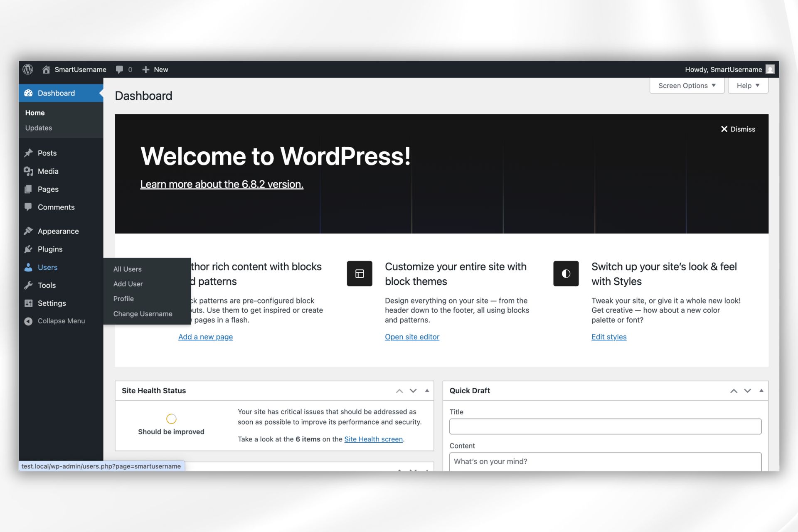This screenshot has width=798, height=532.
Task: Expand the Screen Options dropdown
Action: 687,86
